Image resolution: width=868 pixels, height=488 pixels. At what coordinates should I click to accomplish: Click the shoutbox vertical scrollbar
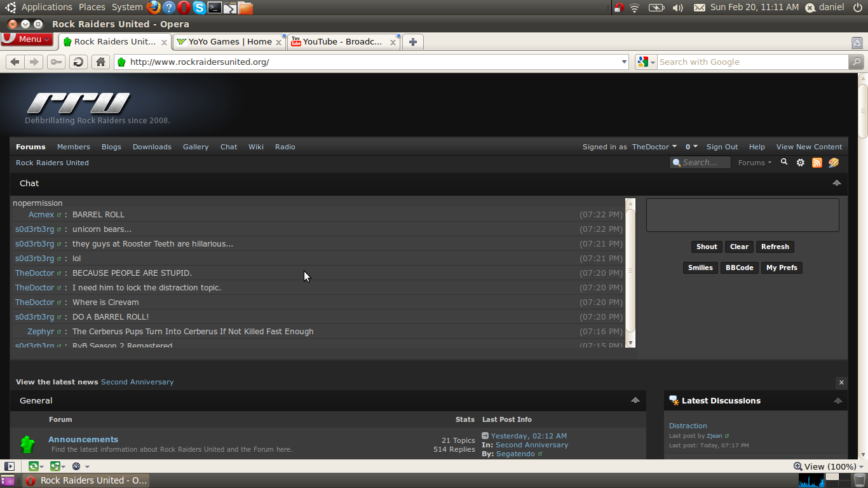(x=630, y=273)
